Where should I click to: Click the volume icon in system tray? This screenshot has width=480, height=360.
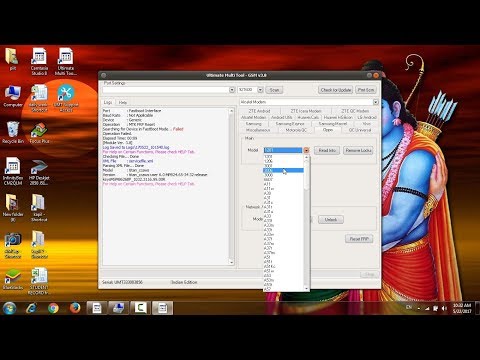(x=444, y=308)
